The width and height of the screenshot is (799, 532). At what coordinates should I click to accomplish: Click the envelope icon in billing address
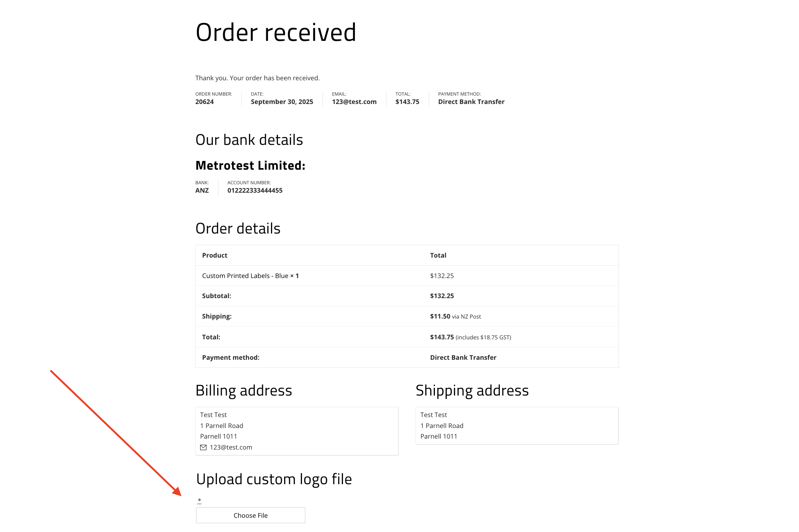203,447
